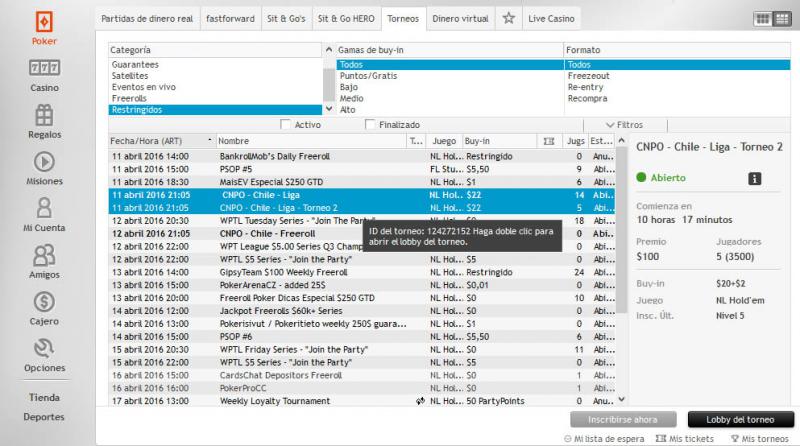Click tournament list scroll up arrow
This screenshot has height=446, width=800.
[621, 140]
